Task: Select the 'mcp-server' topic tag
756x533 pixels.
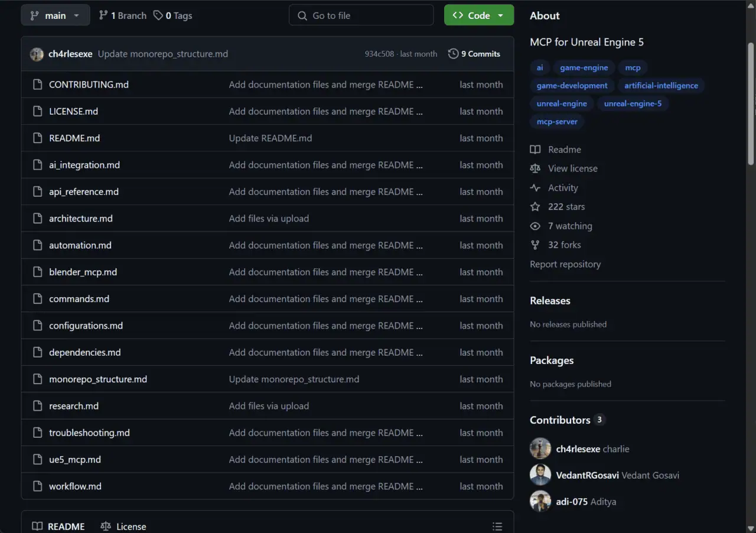Action: pos(557,121)
